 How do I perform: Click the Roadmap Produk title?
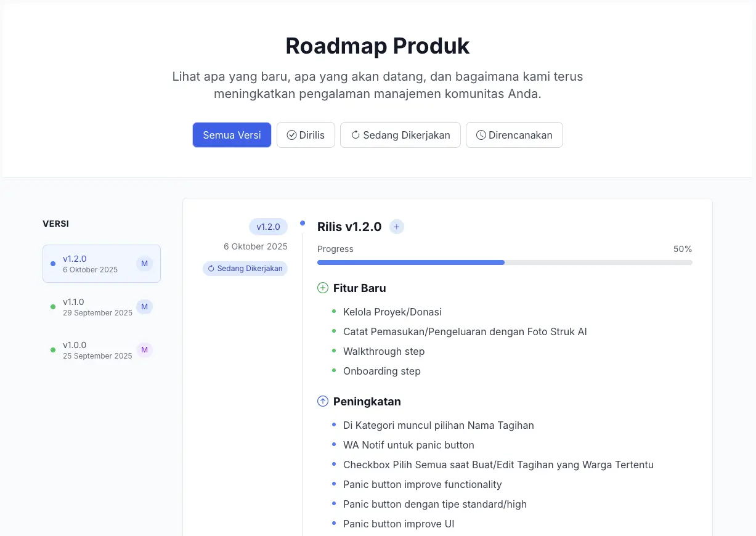tap(378, 46)
